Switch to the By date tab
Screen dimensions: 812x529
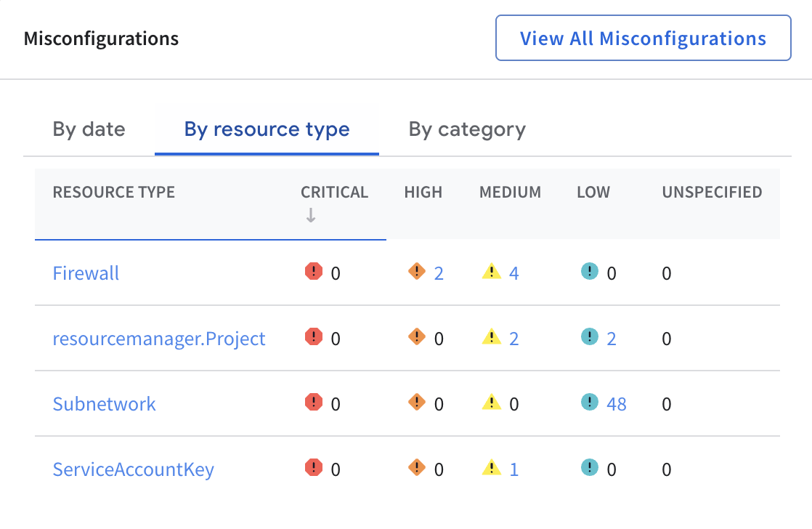click(x=89, y=129)
